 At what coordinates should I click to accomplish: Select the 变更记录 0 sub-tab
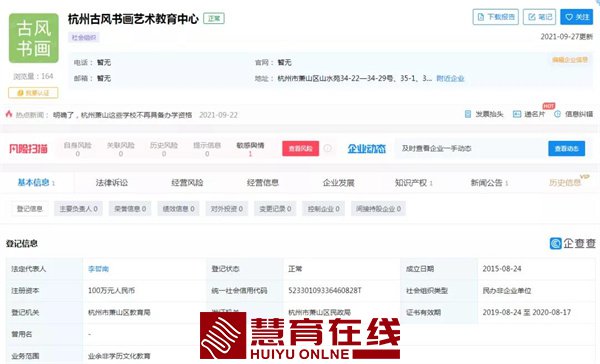click(275, 209)
